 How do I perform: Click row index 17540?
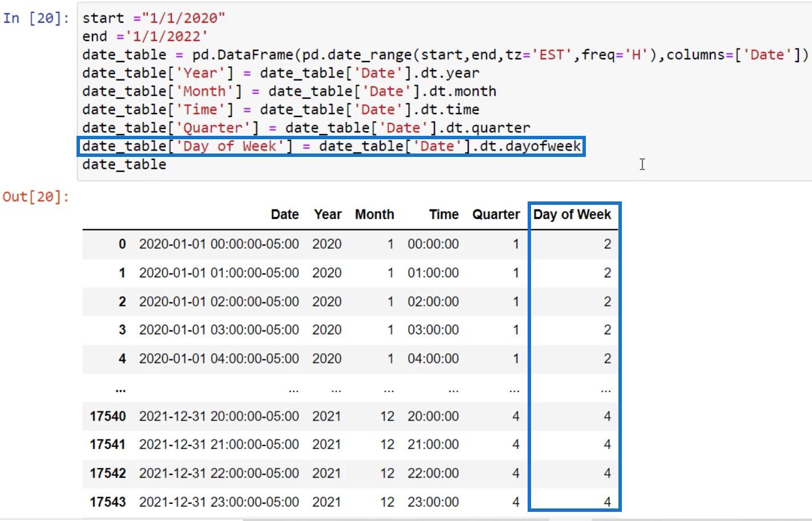[108, 416]
